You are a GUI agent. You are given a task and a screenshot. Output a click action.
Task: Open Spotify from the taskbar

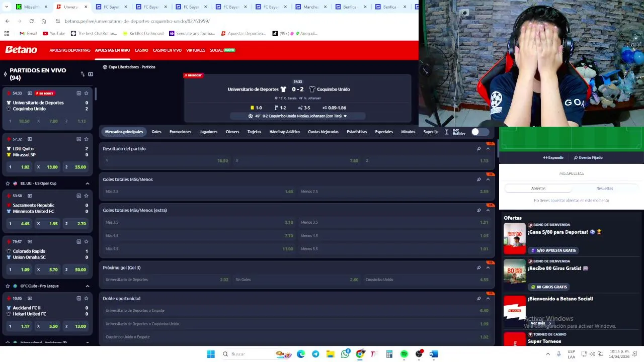pos(404,354)
